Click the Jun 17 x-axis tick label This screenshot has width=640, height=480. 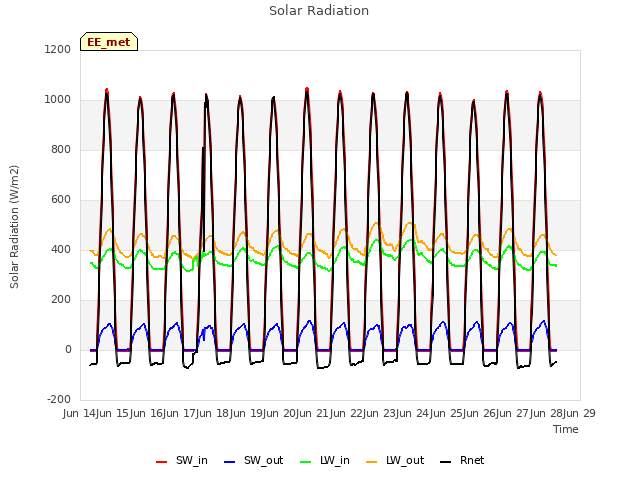180,413
